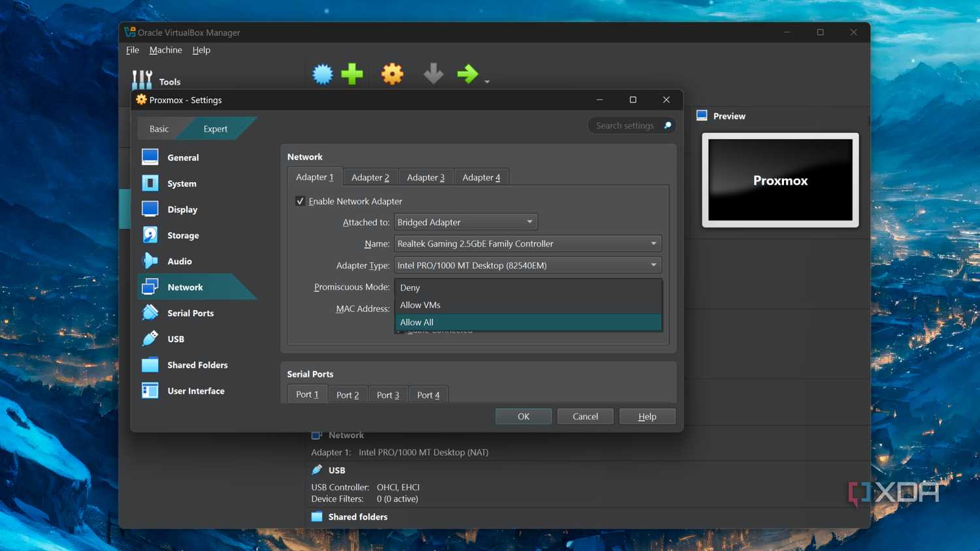Click the search magnifier icon
This screenshot has height=551, width=980.
(x=668, y=125)
